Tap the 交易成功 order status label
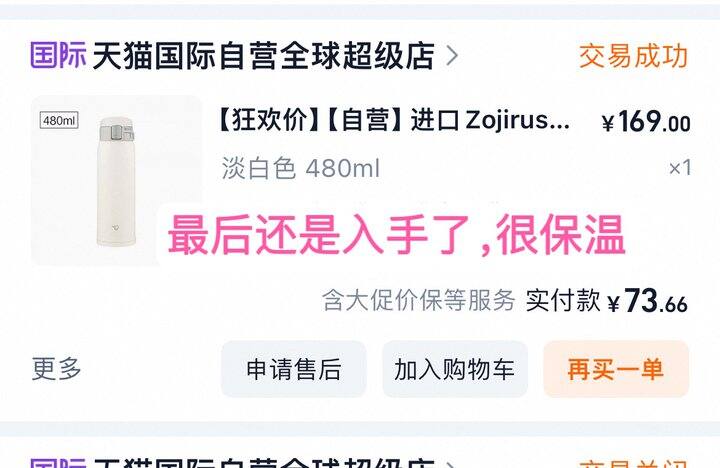Image resolution: width=720 pixels, height=468 pixels. tap(633, 56)
